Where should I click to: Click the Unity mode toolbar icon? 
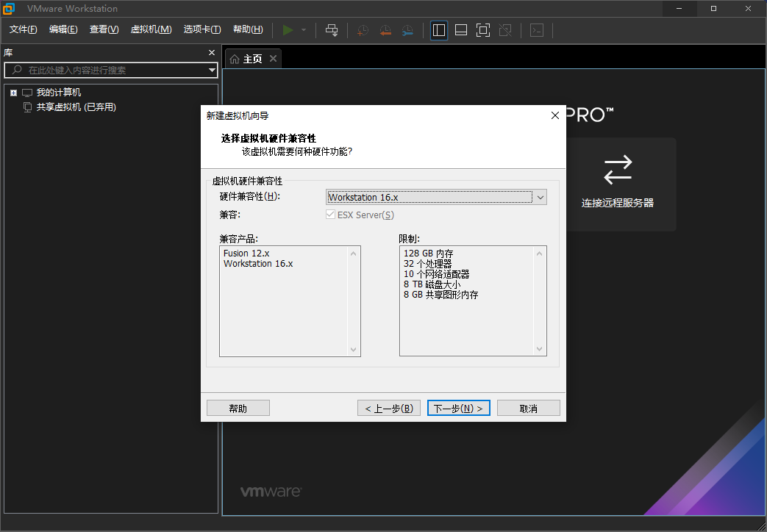tap(505, 30)
